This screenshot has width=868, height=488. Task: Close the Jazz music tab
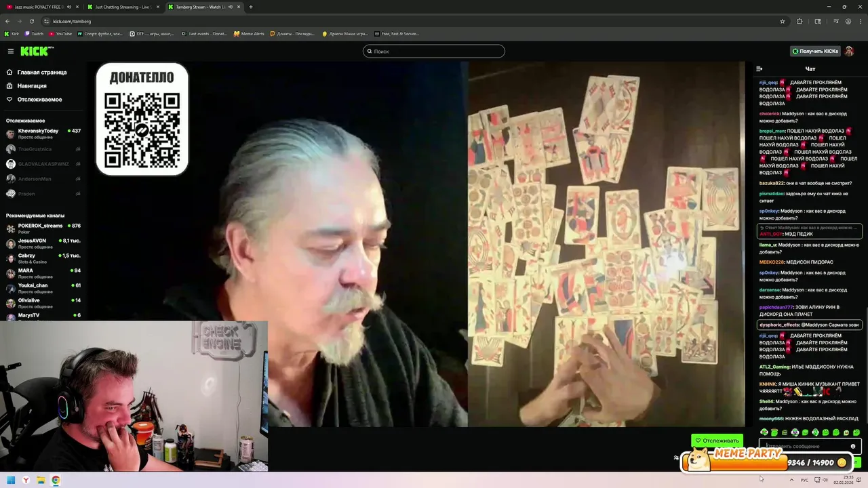click(x=77, y=7)
